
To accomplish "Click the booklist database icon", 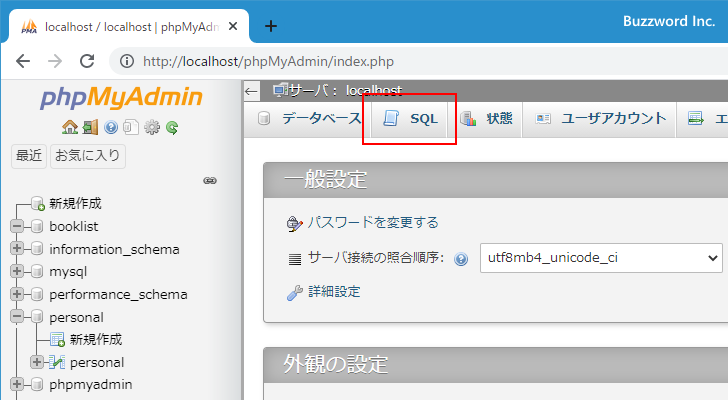I will (37, 226).
